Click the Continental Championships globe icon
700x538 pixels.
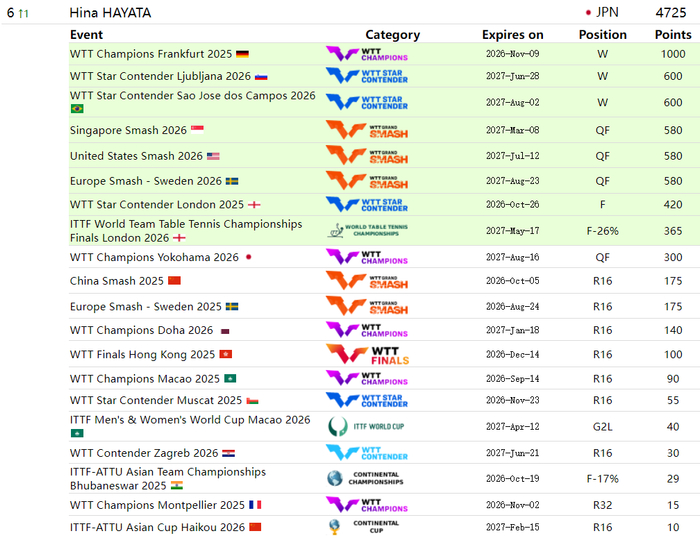point(335,478)
